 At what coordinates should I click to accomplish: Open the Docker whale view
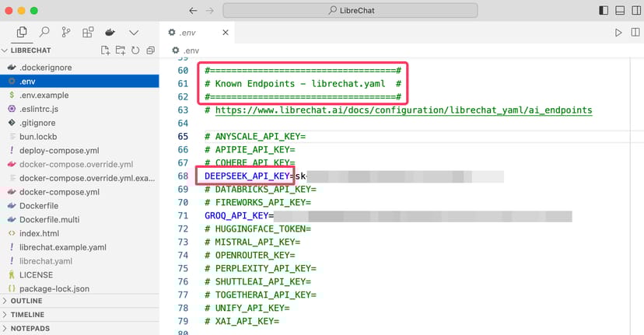point(110,33)
